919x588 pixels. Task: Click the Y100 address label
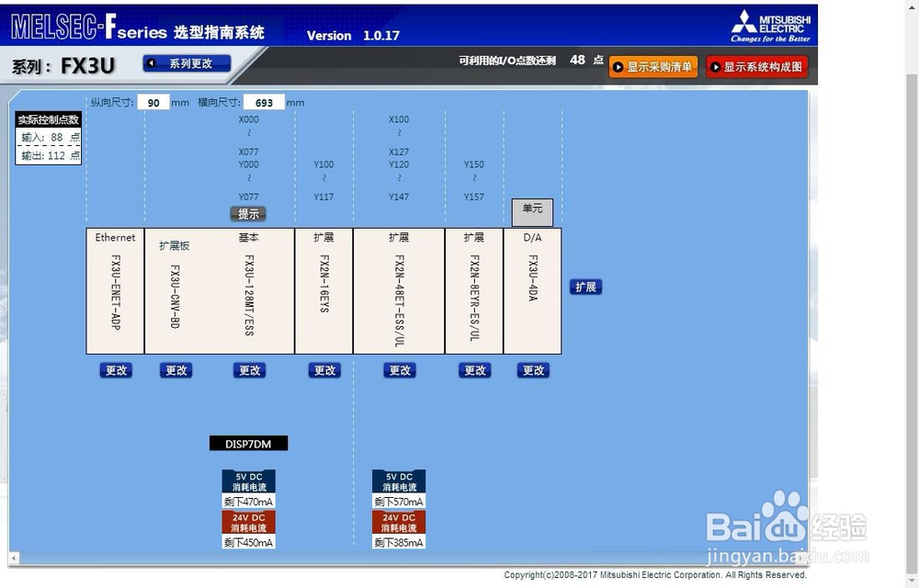coord(323,164)
